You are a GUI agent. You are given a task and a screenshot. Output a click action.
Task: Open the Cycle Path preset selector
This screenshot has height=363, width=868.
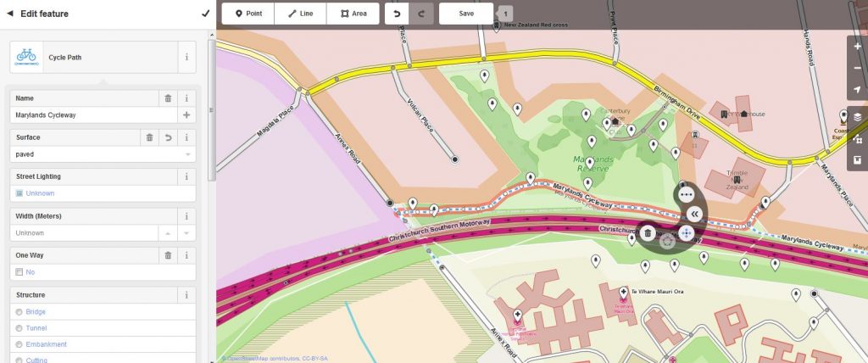click(94, 57)
